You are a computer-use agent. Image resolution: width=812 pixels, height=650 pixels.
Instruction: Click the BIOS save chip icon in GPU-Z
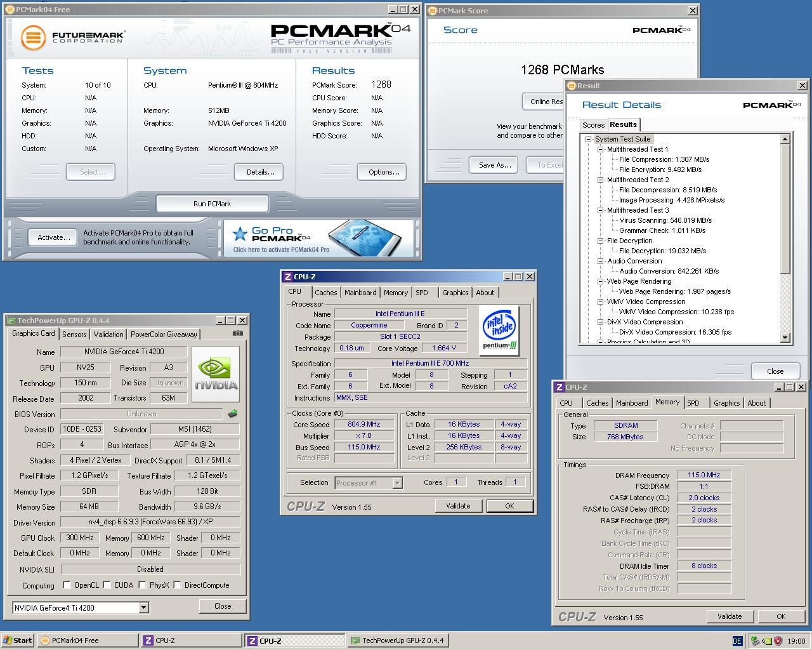click(x=233, y=414)
